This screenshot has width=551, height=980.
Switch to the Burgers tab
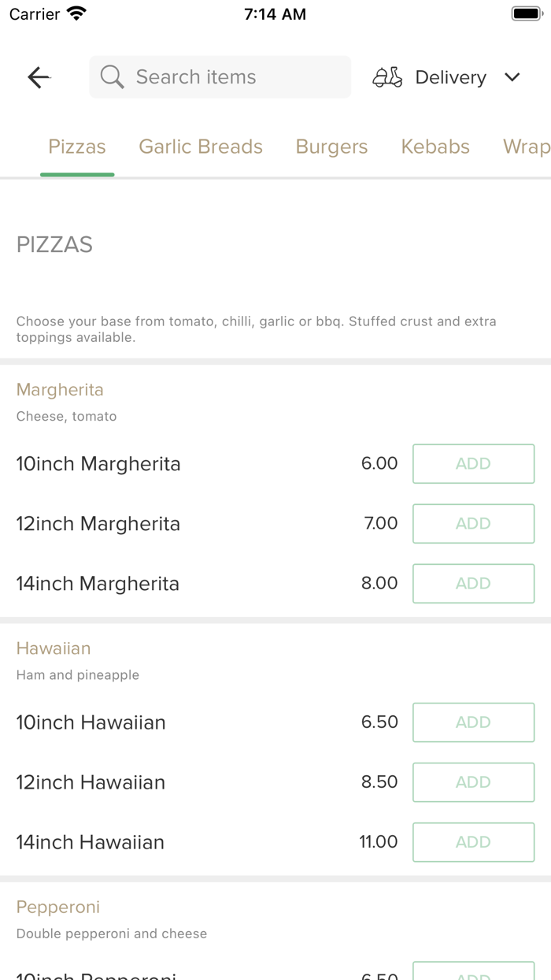[x=331, y=147]
